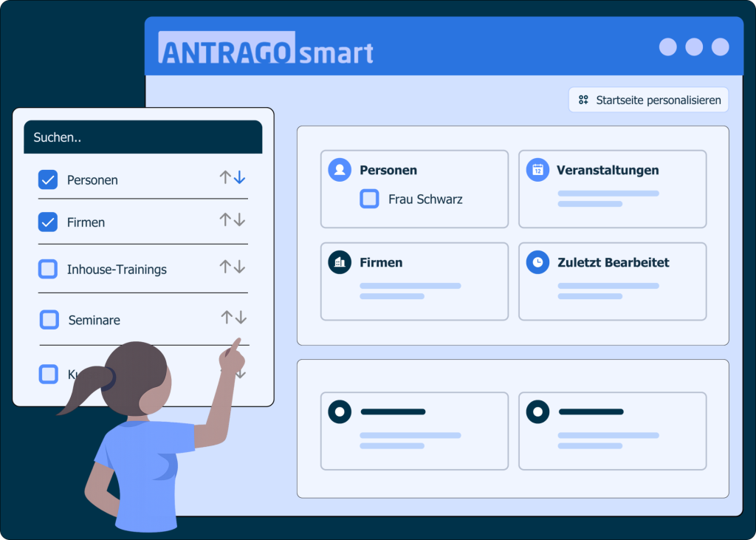Click the Veranstaltungen calendar icon
This screenshot has width=756, height=540.
(537, 169)
